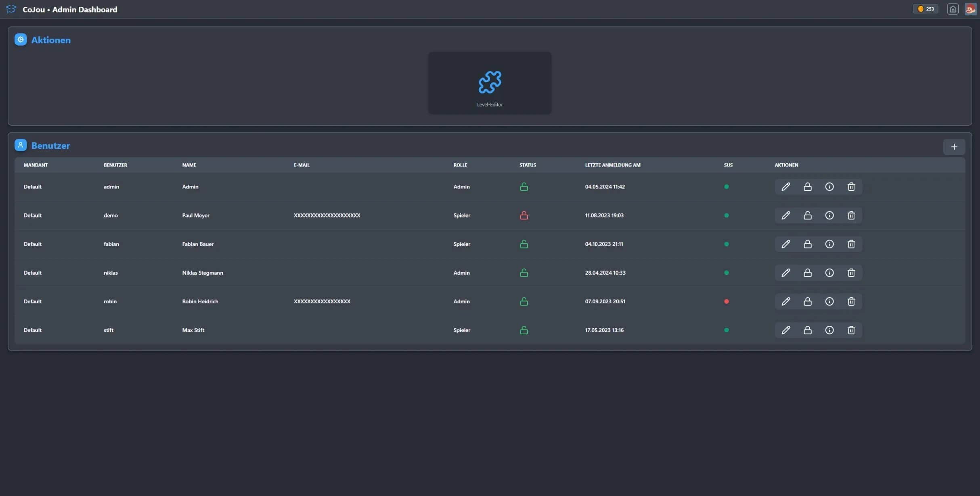Click the green SUS dot for admin
The image size is (980, 496).
coord(726,187)
